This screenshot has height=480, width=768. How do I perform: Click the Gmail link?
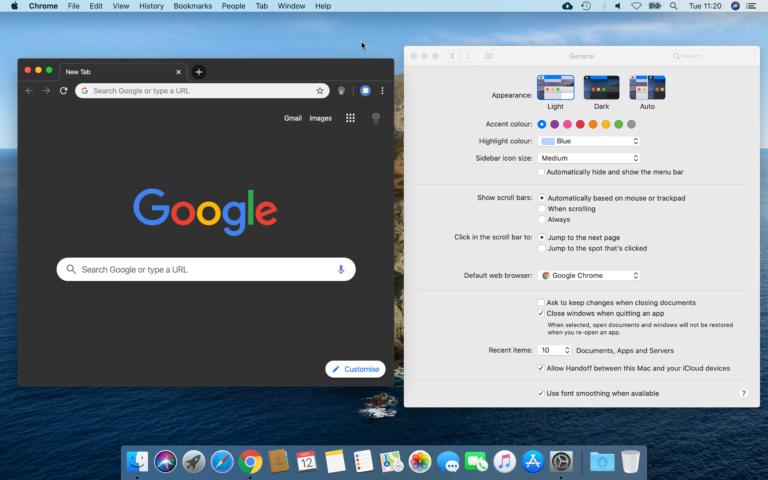point(292,118)
